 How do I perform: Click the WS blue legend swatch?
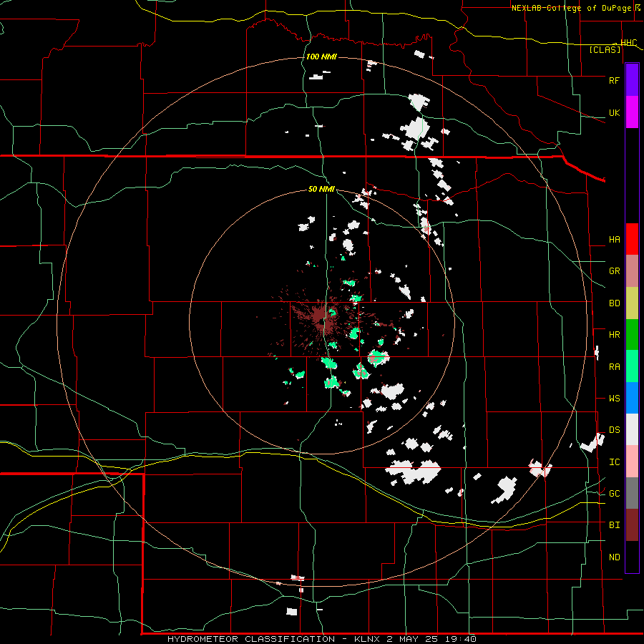(x=632, y=398)
